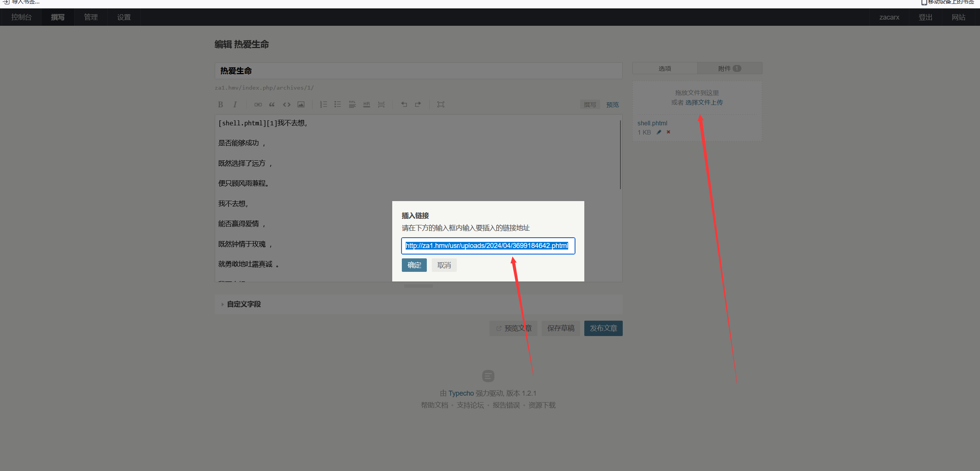This screenshot has width=980, height=471.
Task: Click the 1 KB file size text
Action: (644, 132)
